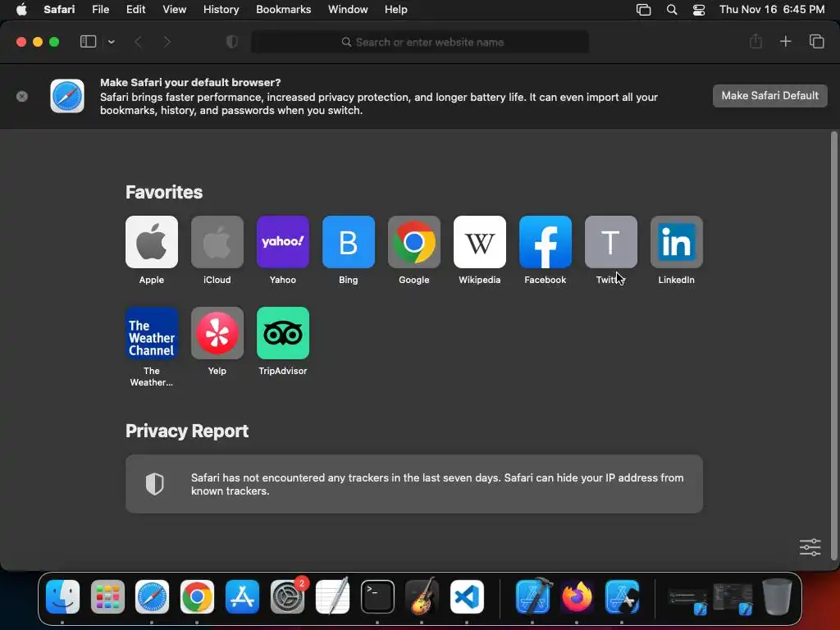The width and height of the screenshot is (840, 630).
Task: Open the Safari menu
Action: (x=59, y=9)
